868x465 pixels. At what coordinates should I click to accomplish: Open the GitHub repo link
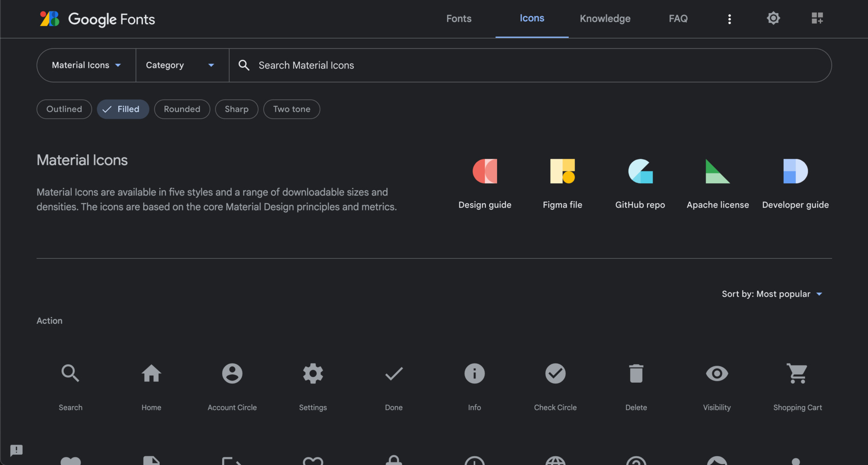click(x=640, y=183)
